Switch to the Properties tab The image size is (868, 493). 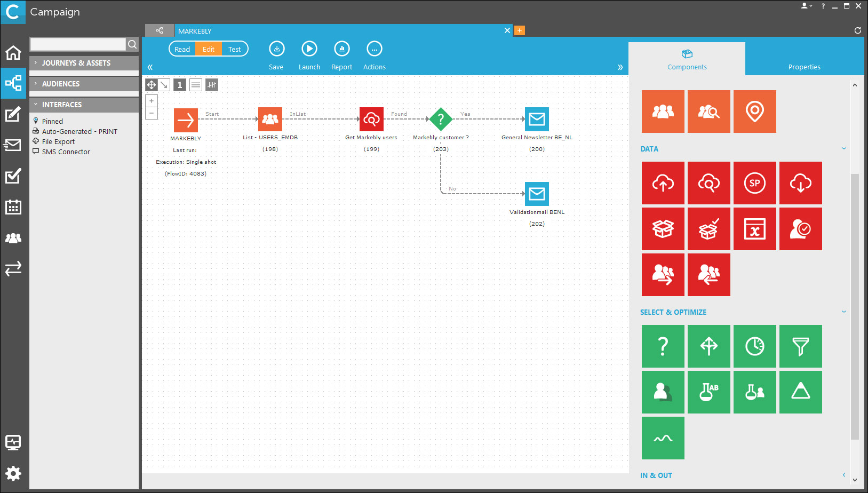click(804, 67)
